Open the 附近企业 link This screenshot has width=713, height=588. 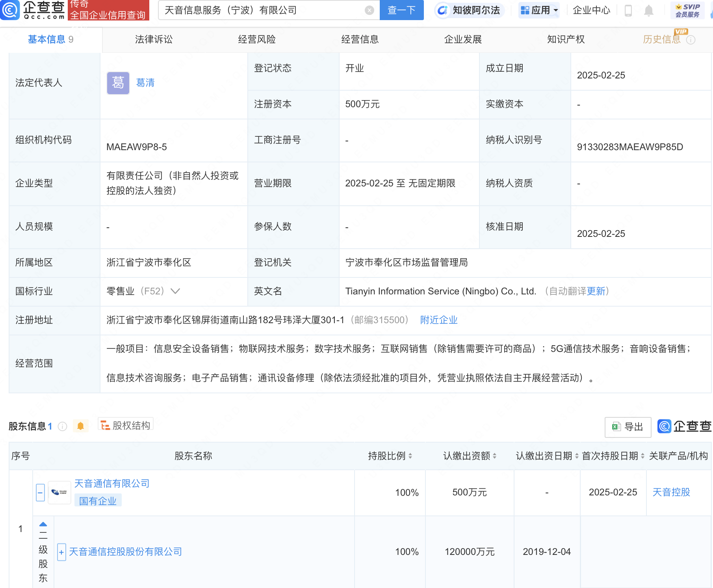pos(438,320)
